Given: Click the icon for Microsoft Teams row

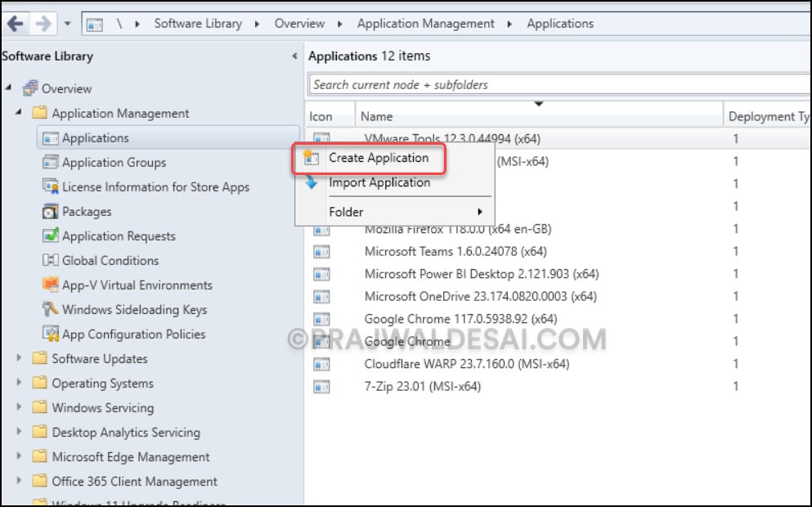Looking at the screenshot, I should coord(321,252).
